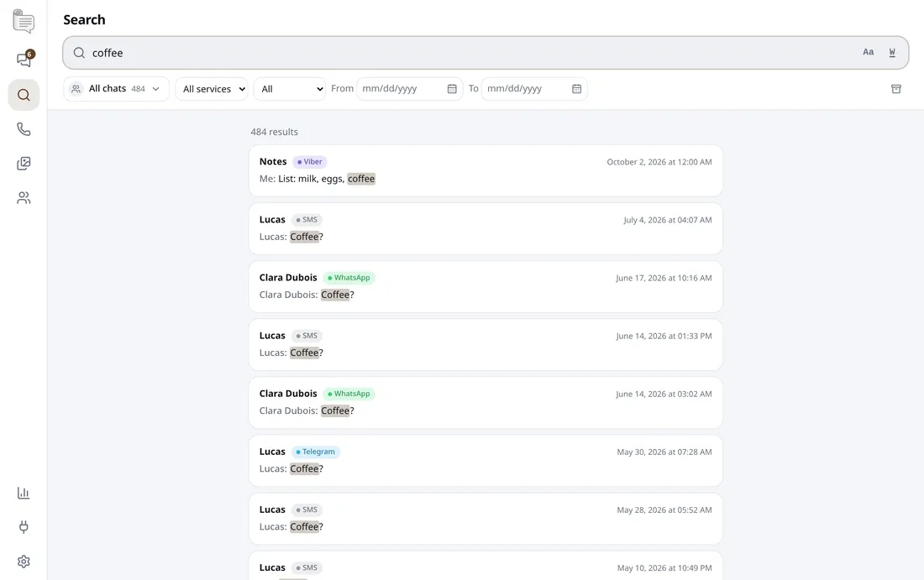The image size is (924, 580).
Task: Expand the All chats filter dropdown
Action: tap(116, 89)
